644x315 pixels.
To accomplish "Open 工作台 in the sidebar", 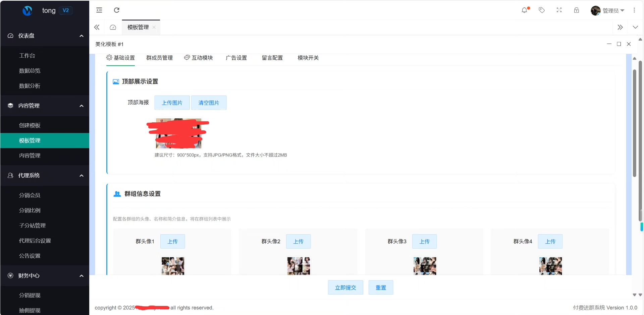I will coord(45,56).
